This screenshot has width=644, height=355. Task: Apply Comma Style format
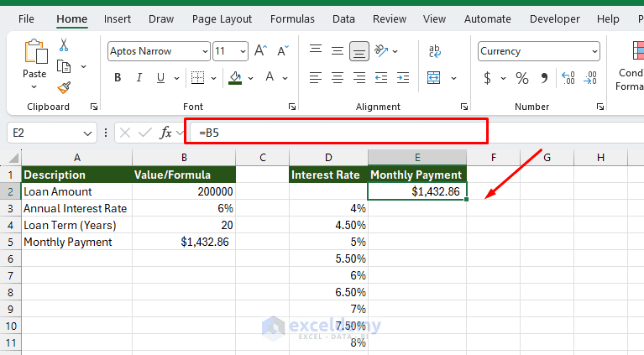coord(544,77)
